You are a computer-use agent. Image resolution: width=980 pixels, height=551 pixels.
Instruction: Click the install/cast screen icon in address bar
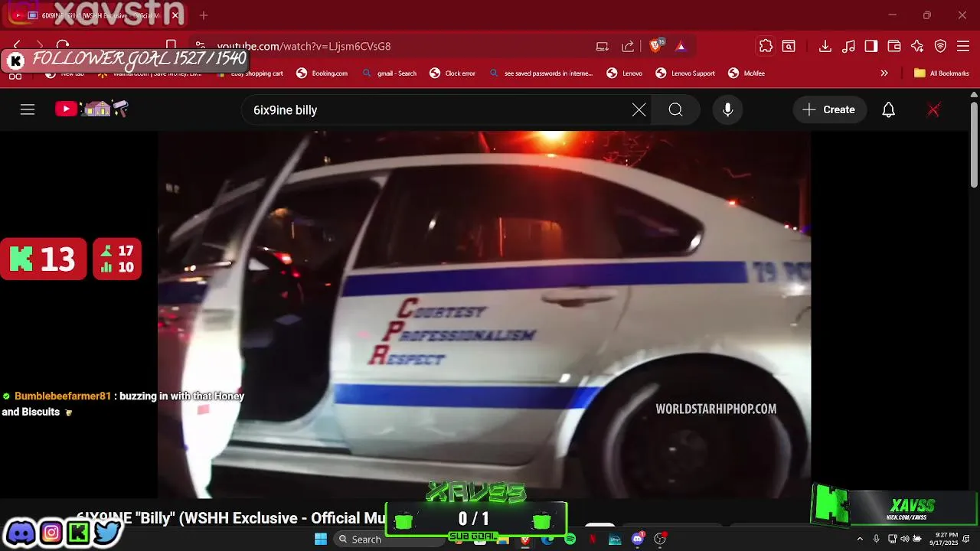(603, 46)
